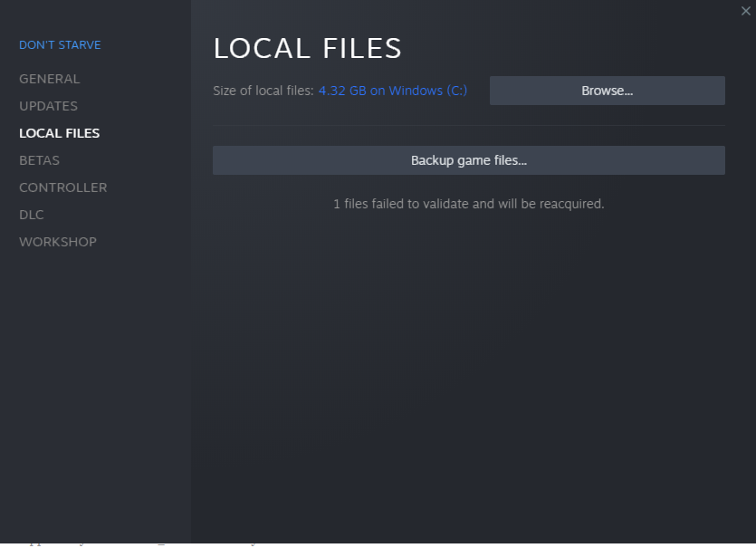Screen dimensions: 756x548
Task: Open the CONTROLLER settings tab
Action: coord(63,187)
